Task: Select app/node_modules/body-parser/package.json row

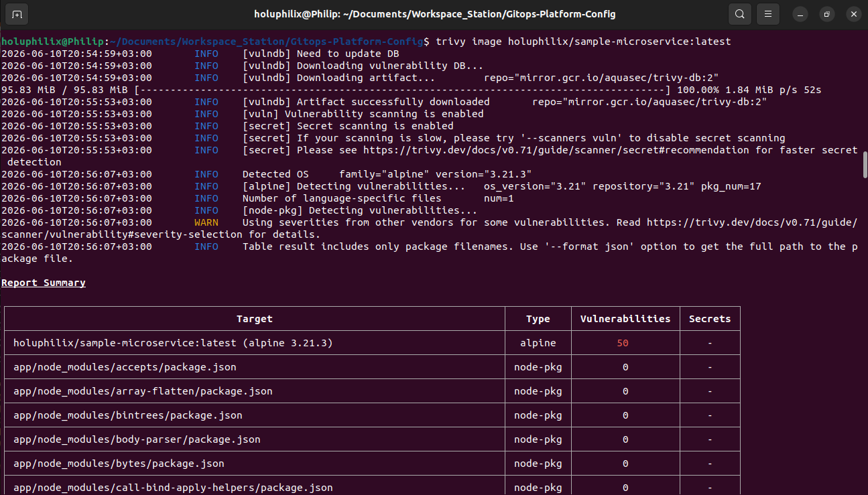Action: click(x=372, y=439)
